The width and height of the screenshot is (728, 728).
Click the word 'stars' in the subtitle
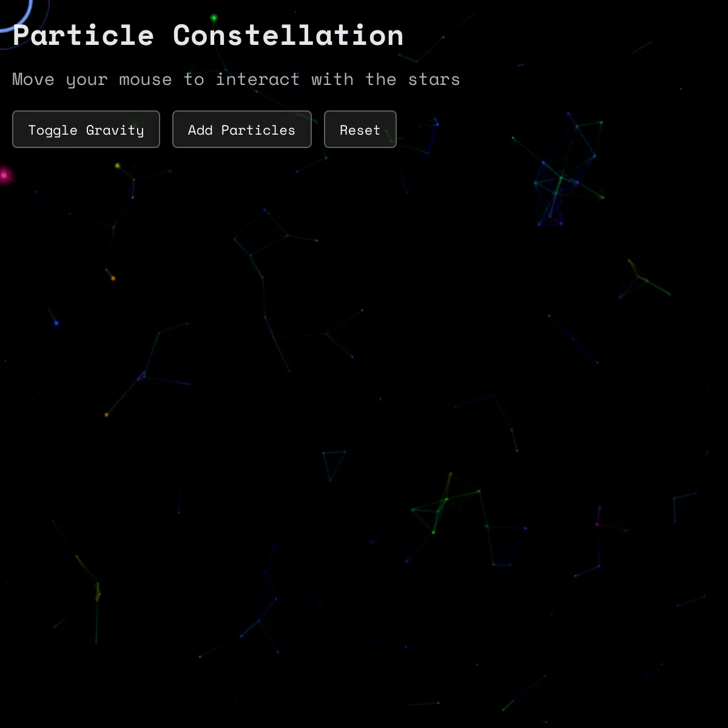434,79
